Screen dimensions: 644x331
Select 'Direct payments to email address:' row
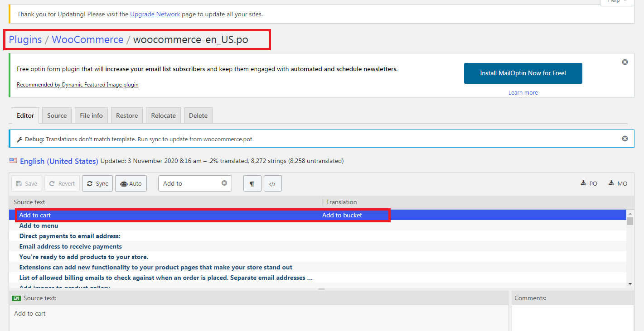point(318,236)
